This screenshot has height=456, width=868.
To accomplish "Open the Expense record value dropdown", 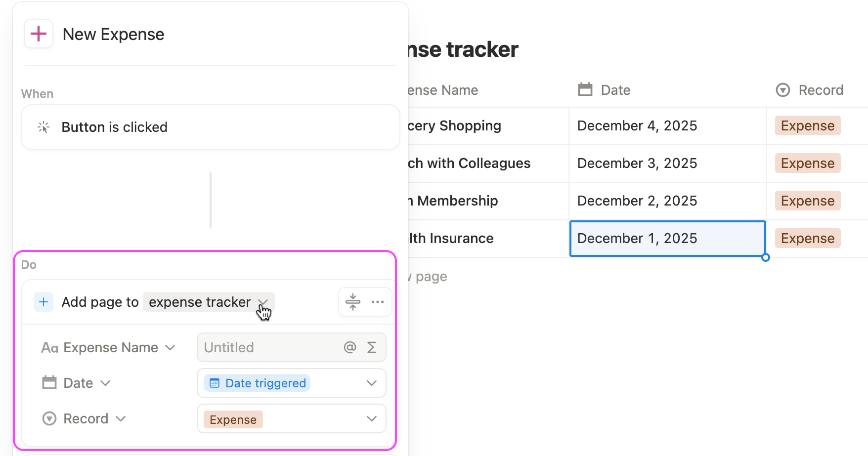I will pos(372,418).
